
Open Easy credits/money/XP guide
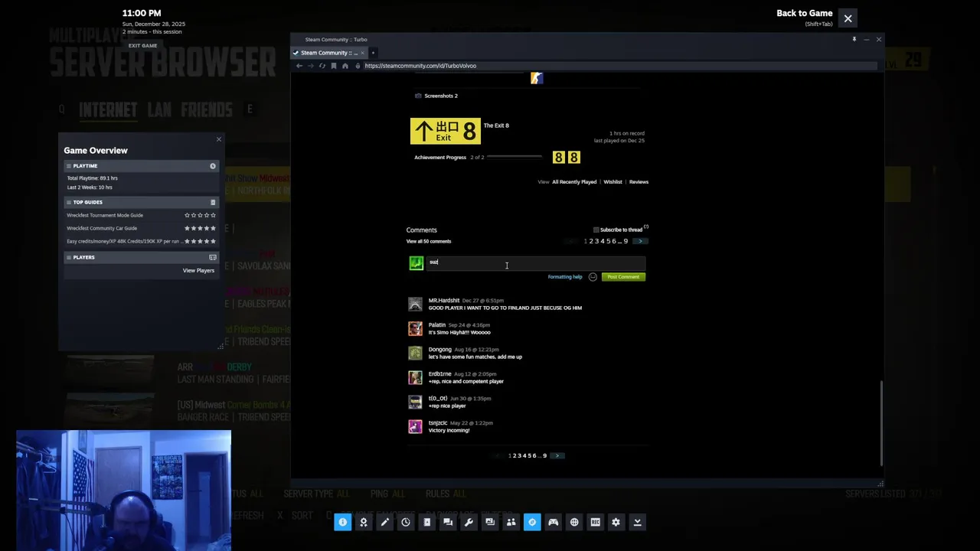tap(123, 242)
